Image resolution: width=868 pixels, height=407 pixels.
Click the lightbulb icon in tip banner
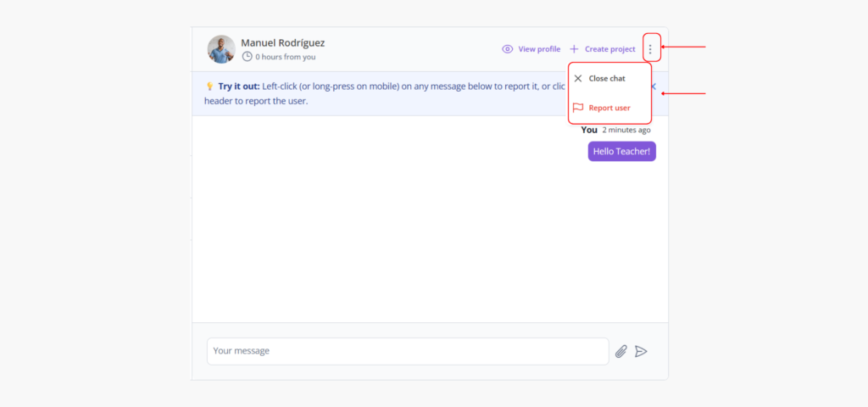(x=209, y=86)
